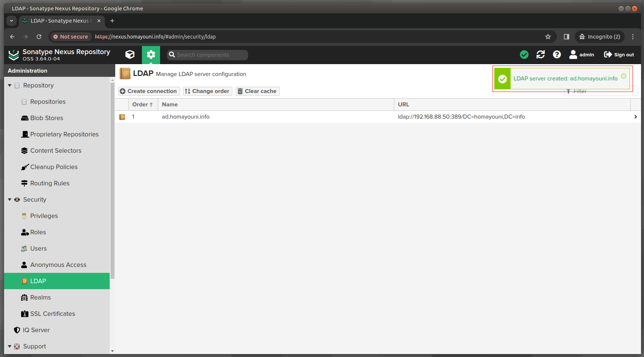
Task: Click the Blob Stores drive icon
Action: 24,118
